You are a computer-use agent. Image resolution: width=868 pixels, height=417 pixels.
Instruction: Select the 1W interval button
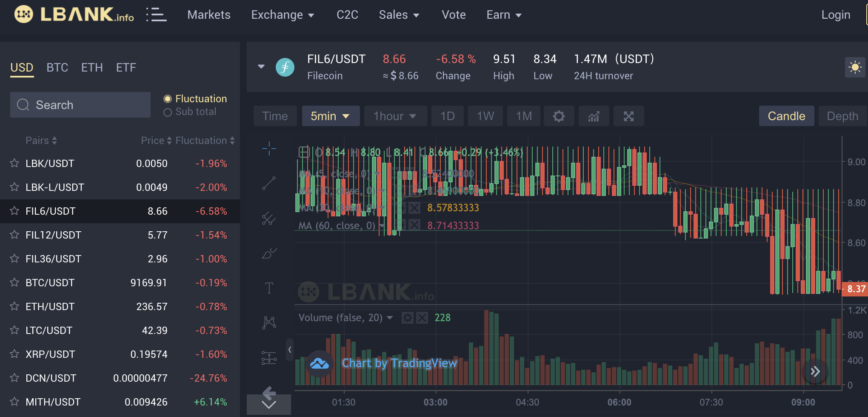[x=485, y=116]
